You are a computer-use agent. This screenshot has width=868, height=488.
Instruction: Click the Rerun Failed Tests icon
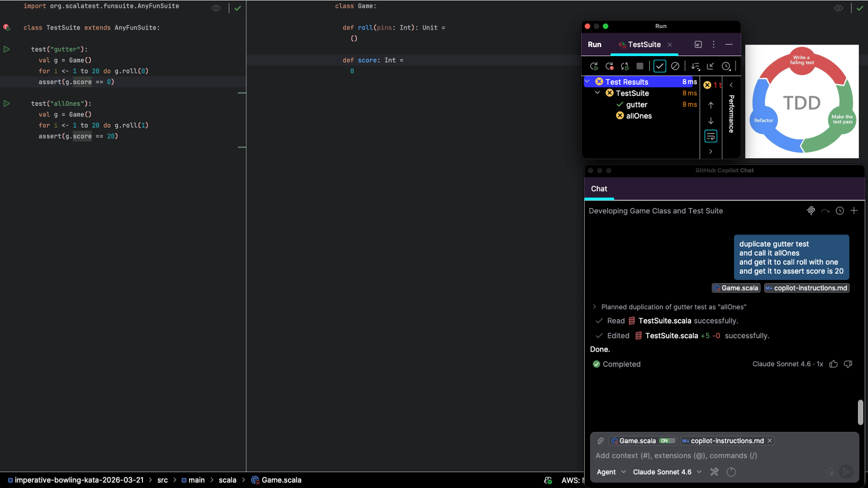tap(610, 66)
